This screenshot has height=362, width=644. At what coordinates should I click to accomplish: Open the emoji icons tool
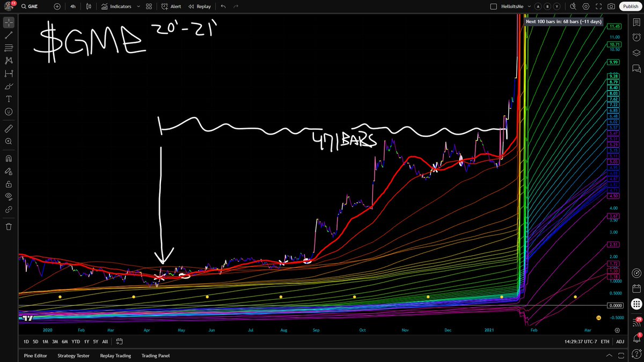[x=9, y=112]
